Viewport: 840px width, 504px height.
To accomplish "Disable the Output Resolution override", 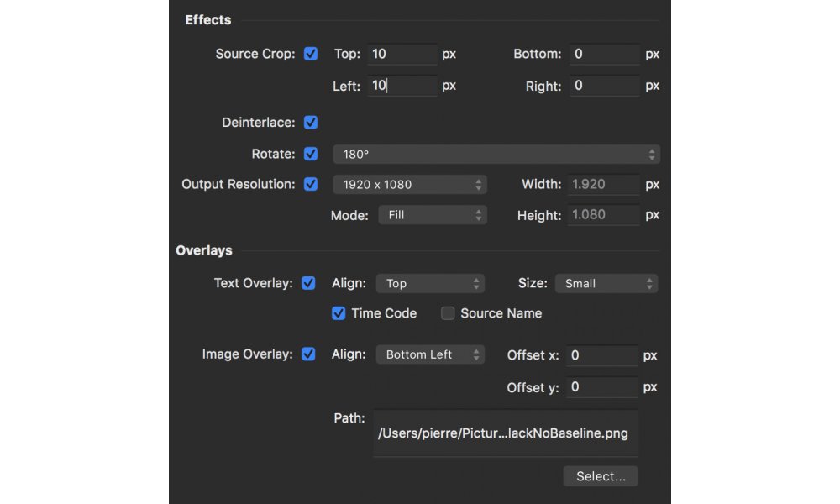I will [311, 184].
